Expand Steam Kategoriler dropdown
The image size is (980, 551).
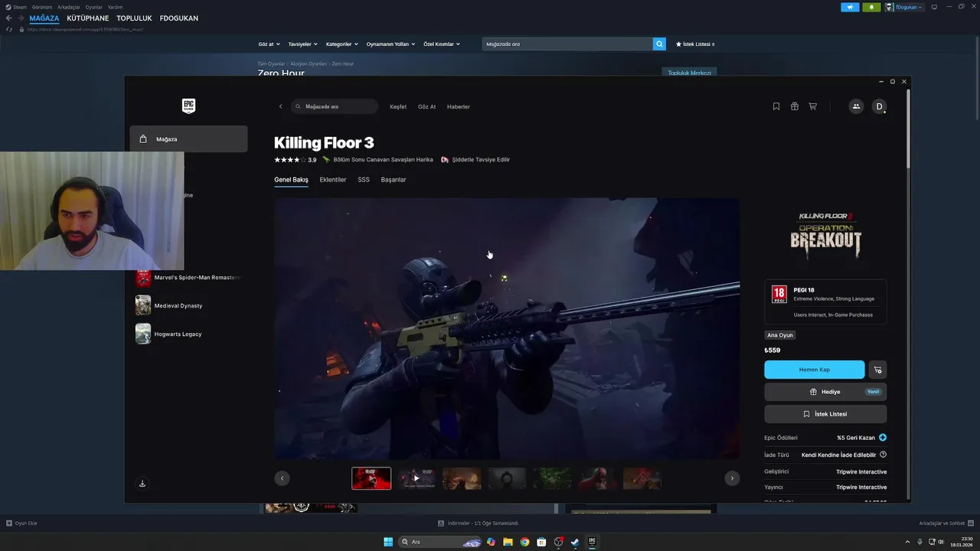pyautogui.click(x=342, y=44)
